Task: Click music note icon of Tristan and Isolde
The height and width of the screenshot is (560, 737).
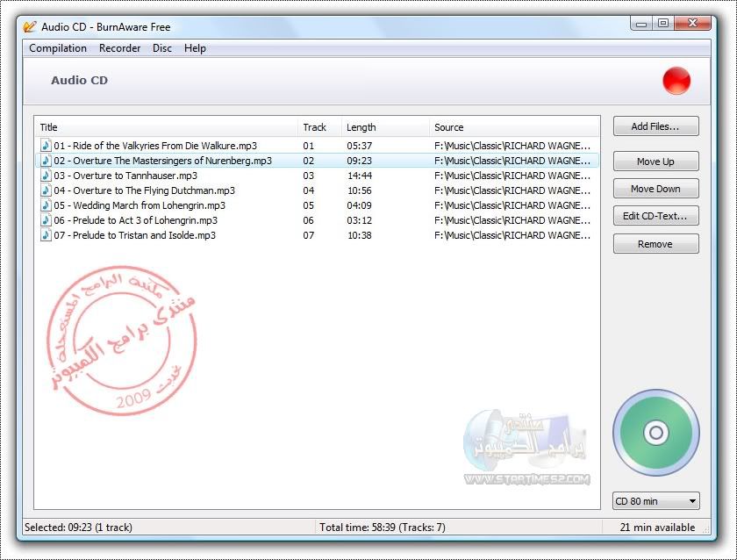Action: pos(46,235)
